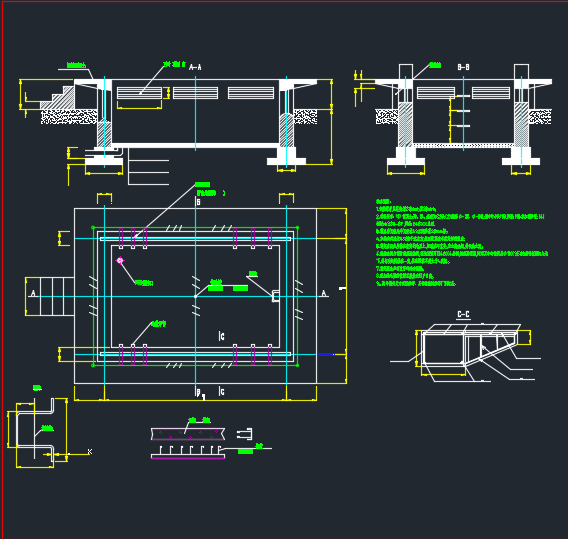
Task: Select the magenta circle symbol in the plan view
Action: click(120, 260)
